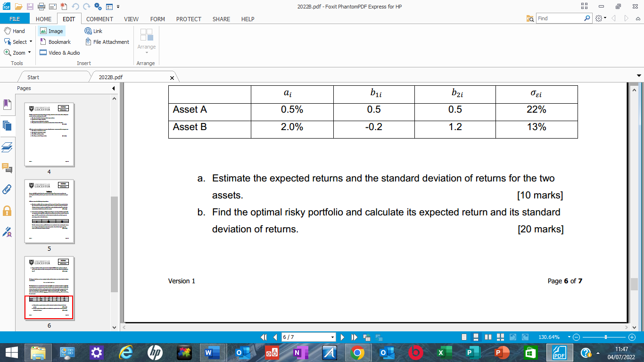Click the Video & Audio insert button
This screenshot has width=644, height=362.
[x=60, y=52]
